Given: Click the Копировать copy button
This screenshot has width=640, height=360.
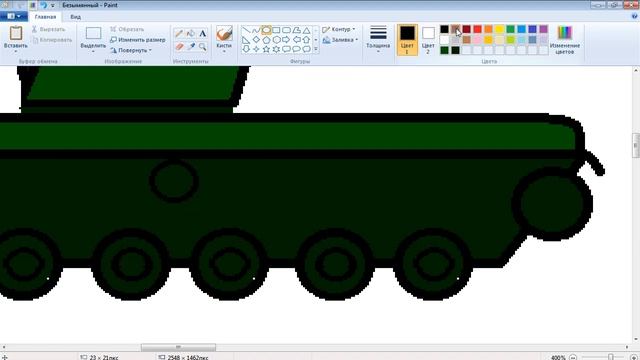Looking at the screenshot, I should coord(52,40).
